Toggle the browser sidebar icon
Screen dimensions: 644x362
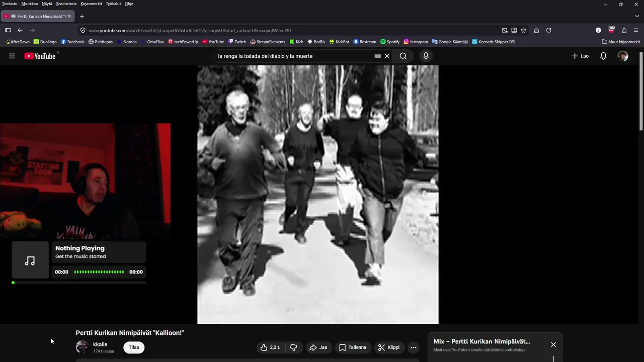(x=8, y=30)
